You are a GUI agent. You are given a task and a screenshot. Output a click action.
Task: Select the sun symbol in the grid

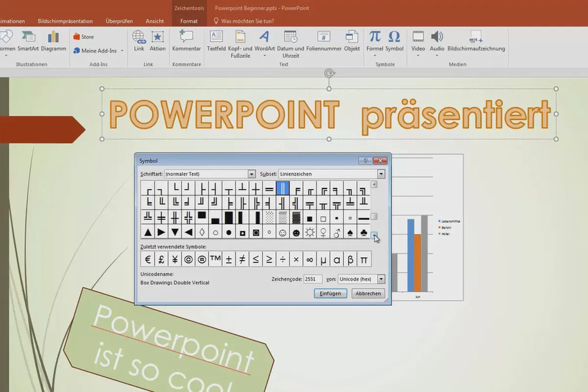pos(310,233)
